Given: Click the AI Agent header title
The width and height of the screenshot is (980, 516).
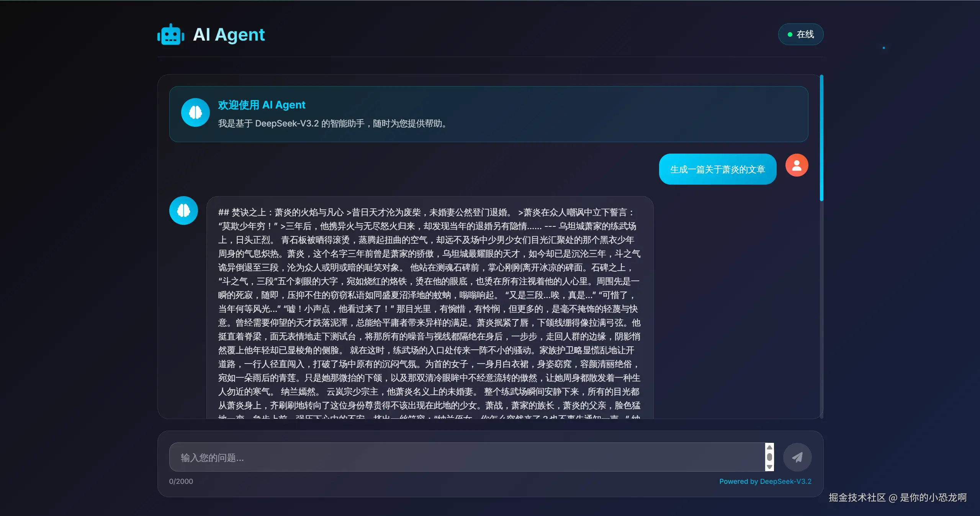Looking at the screenshot, I should pos(229,34).
